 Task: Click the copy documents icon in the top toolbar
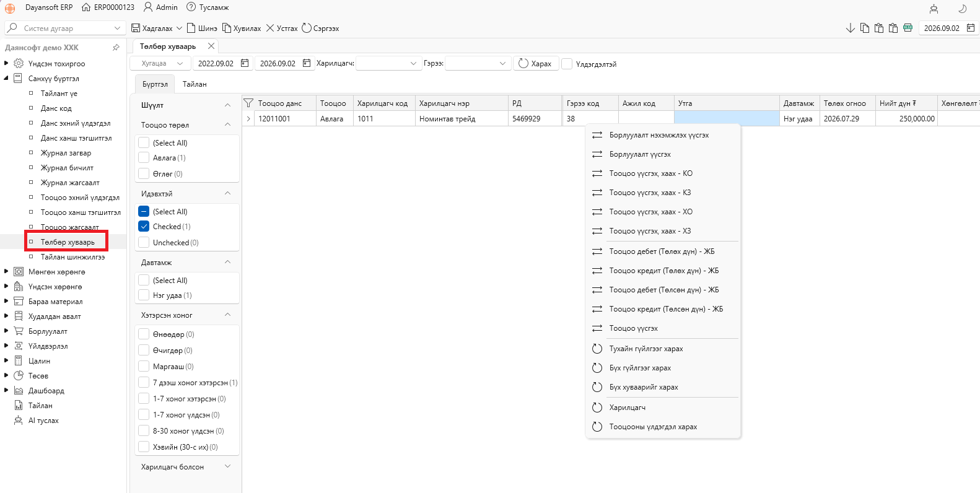pos(865,28)
